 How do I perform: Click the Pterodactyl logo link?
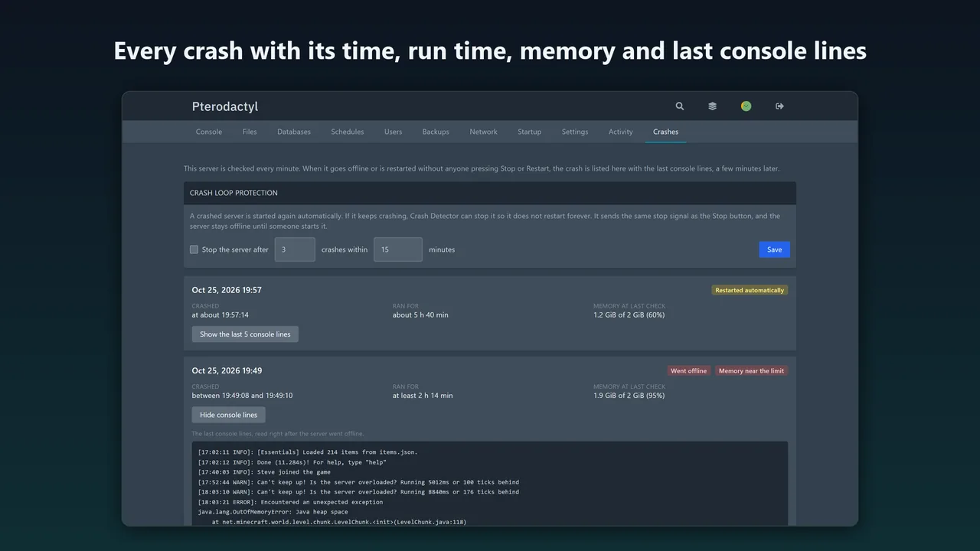tap(225, 106)
